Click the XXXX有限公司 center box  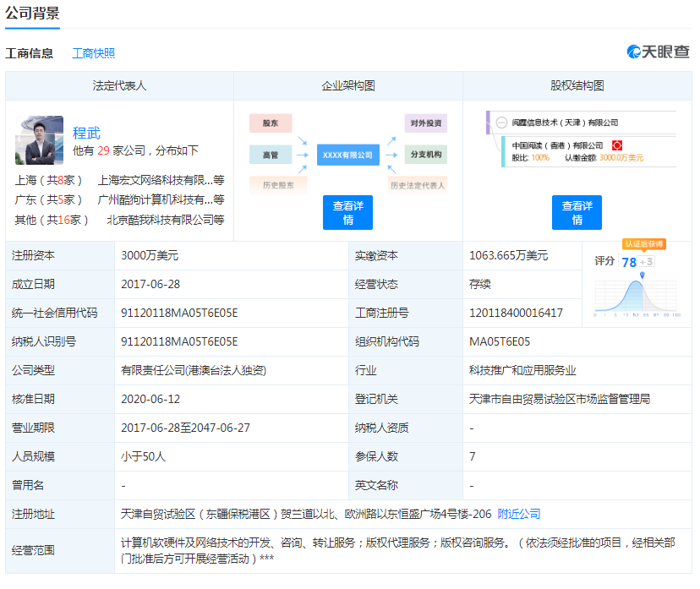347,155
